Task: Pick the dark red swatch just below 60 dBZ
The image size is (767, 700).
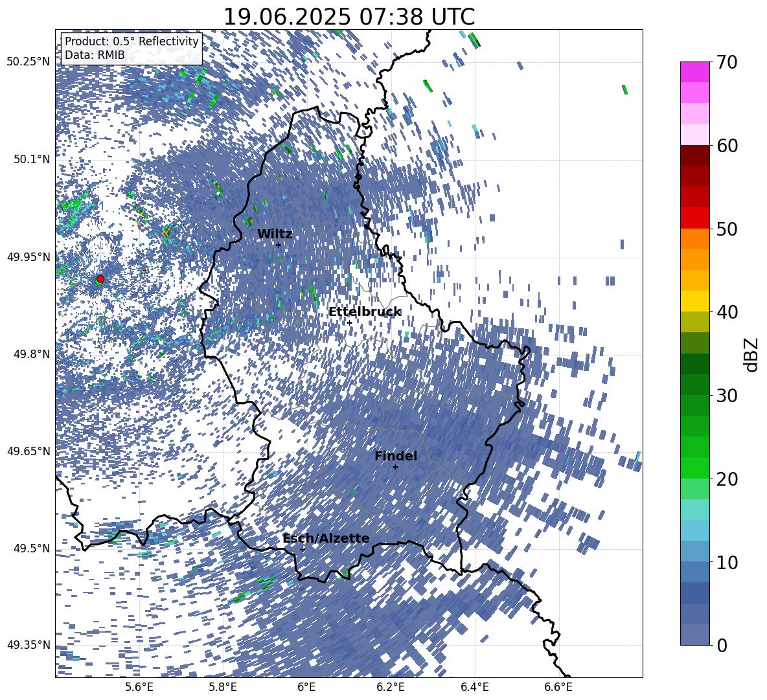Action: [x=694, y=155]
